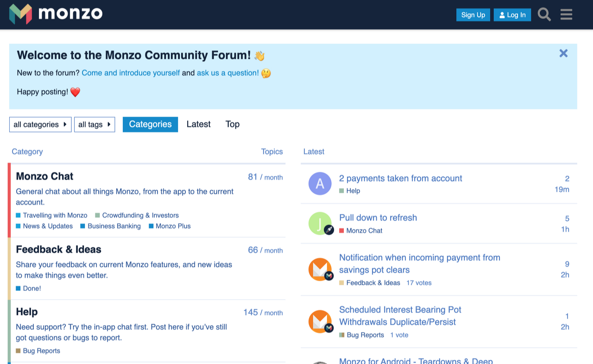The height and width of the screenshot is (364, 593).
Task: Click Help tag under '2 payments' topic
Action: point(350,191)
